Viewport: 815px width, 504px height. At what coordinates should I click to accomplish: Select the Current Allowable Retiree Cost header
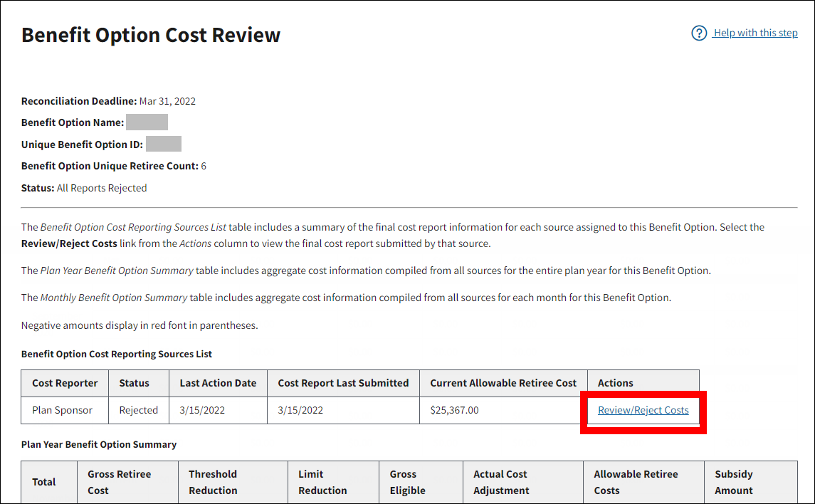pos(503,383)
